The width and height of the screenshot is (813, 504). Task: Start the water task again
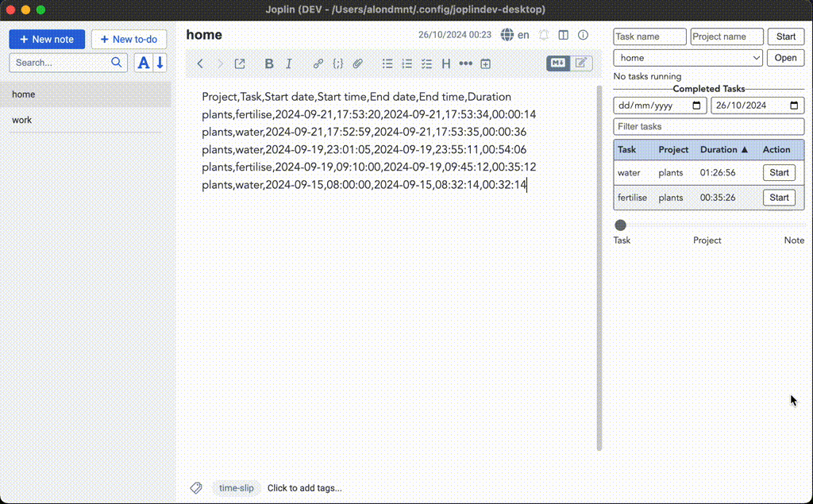pyautogui.click(x=779, y=173)
